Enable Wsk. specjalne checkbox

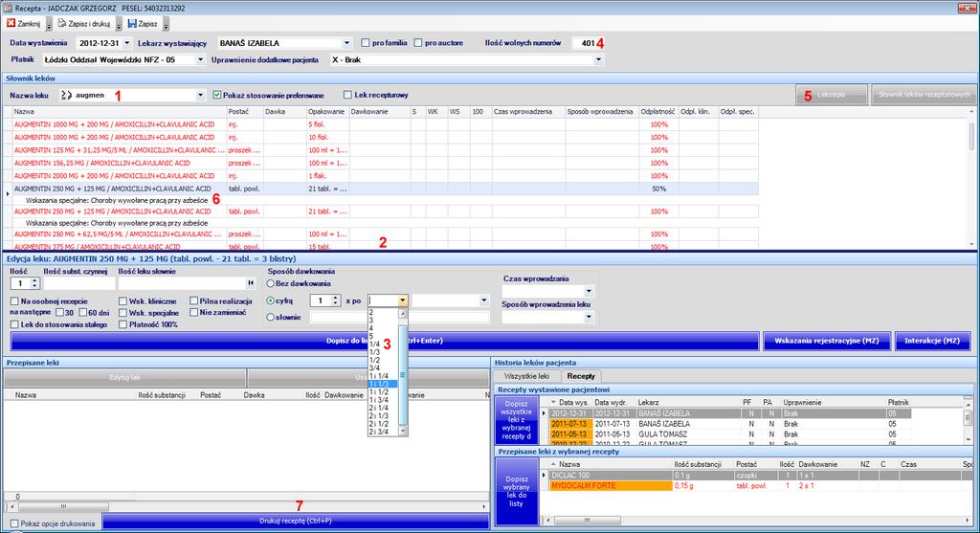[122, 312]
